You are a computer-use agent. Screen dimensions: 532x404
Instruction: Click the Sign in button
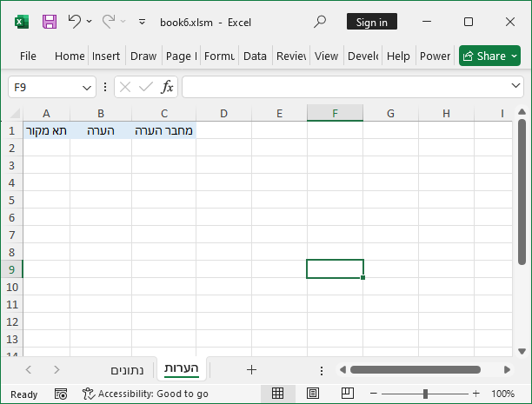tap(372, 22)
